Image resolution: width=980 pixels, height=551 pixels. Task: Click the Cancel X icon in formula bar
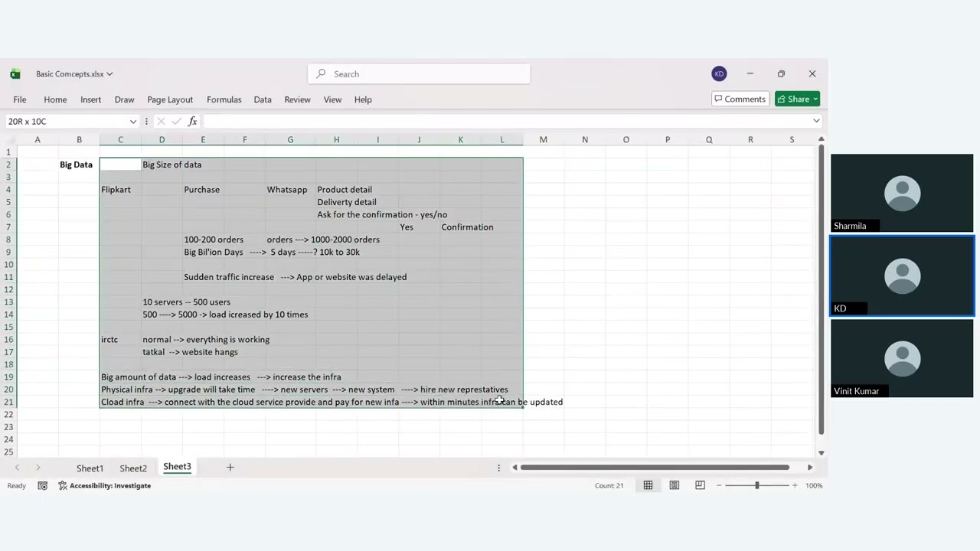pyautogui.click(x=161, y=122)
